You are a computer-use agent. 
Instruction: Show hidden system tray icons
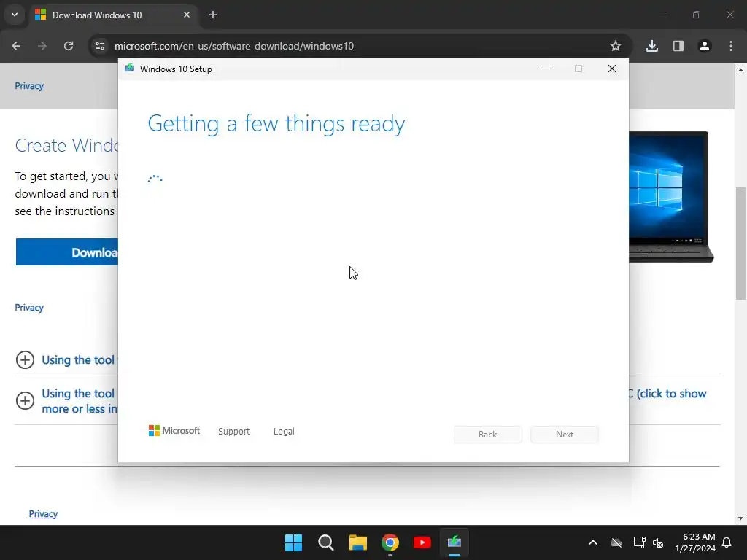pos(593,542)
